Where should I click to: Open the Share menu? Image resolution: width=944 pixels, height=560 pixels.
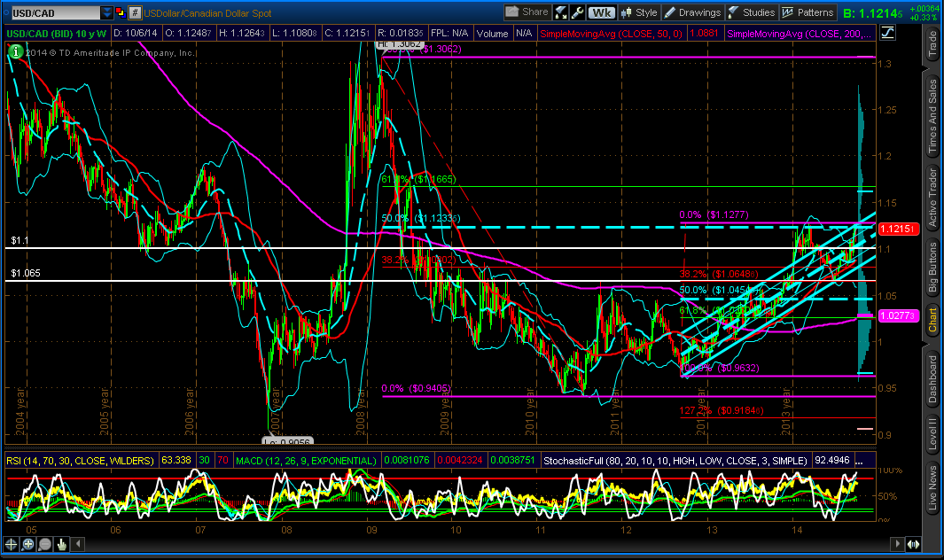[527, 12]
